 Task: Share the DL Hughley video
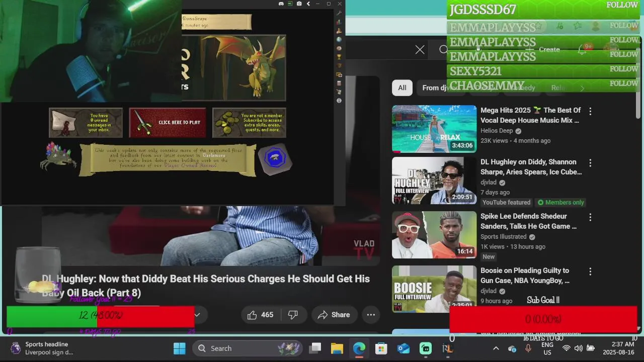334,315
